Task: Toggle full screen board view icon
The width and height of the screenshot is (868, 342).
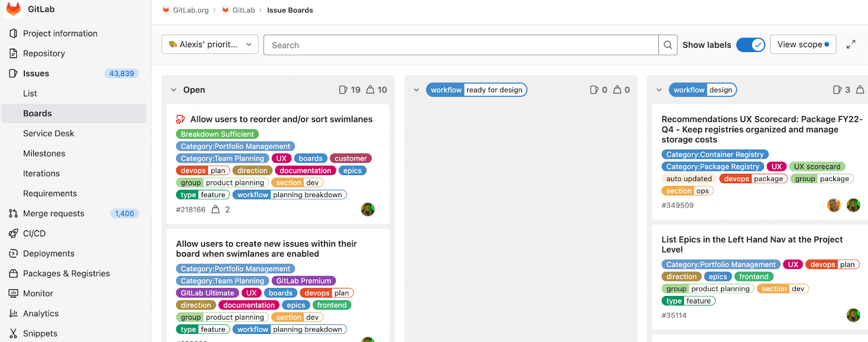Action: tap(851, 44)
